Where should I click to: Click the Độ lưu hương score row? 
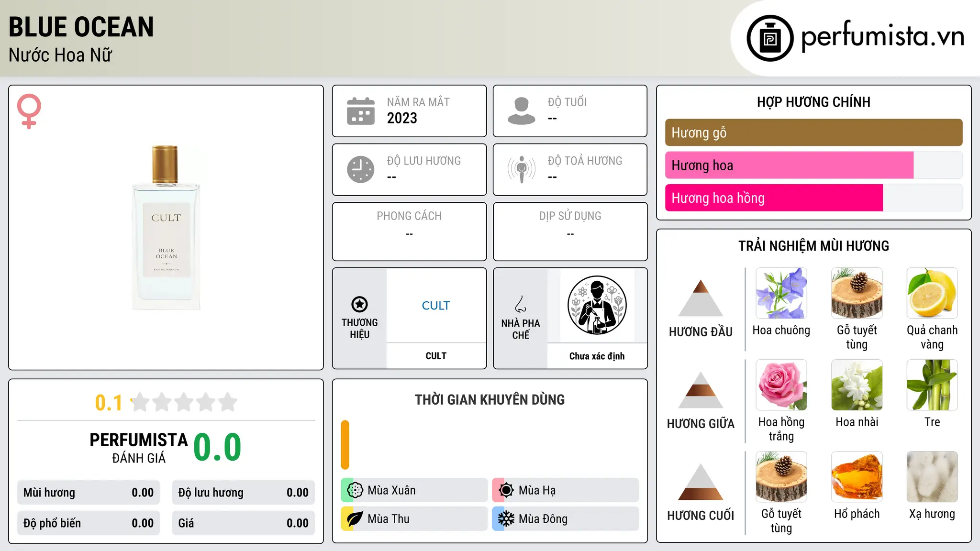point(243,493)
